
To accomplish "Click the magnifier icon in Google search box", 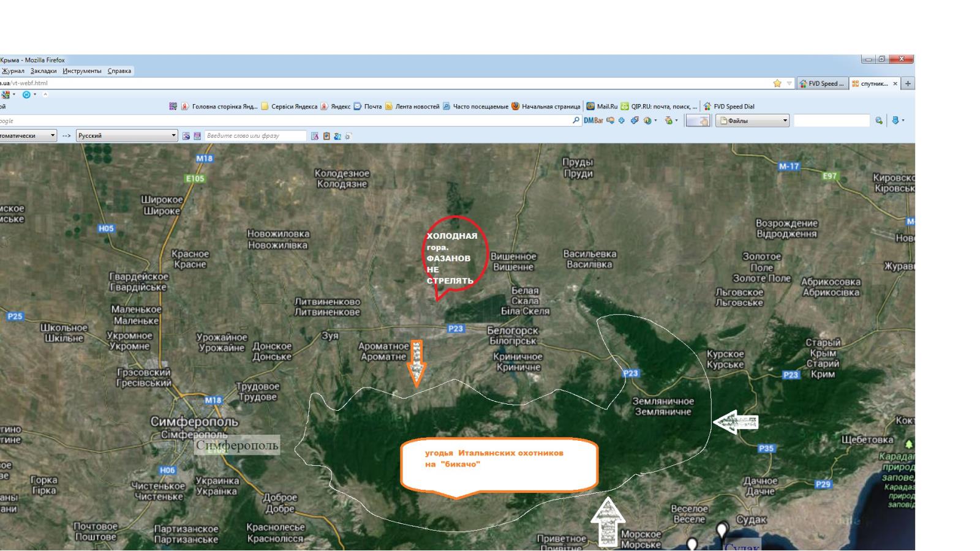I will pyautogui.click(x=576, y=121).
